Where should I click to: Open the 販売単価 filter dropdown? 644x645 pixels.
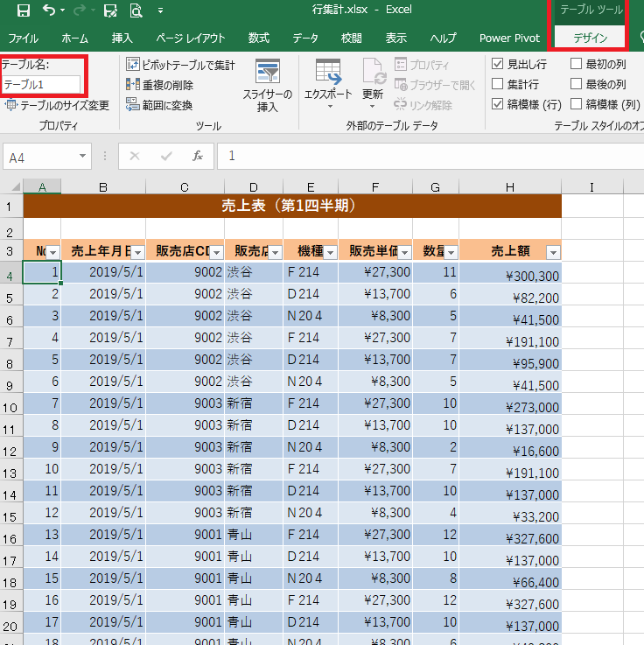click(404, 252)
